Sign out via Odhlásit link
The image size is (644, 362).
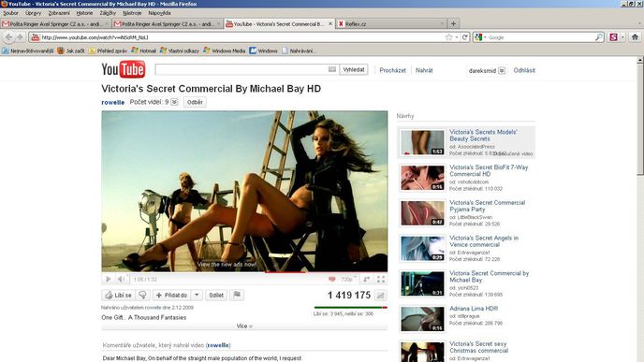point(524,70)
